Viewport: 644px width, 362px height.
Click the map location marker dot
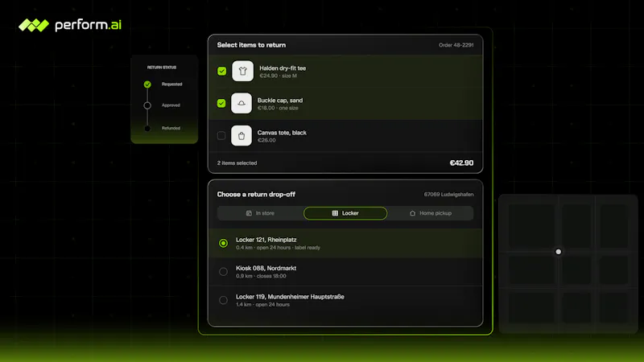click(558, 252)
